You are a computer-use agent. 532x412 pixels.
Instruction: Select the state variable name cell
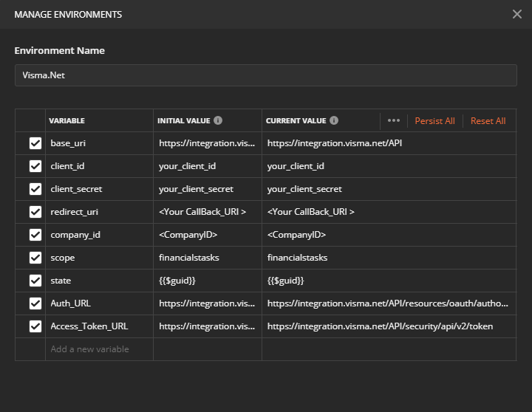tap(99, 281)
